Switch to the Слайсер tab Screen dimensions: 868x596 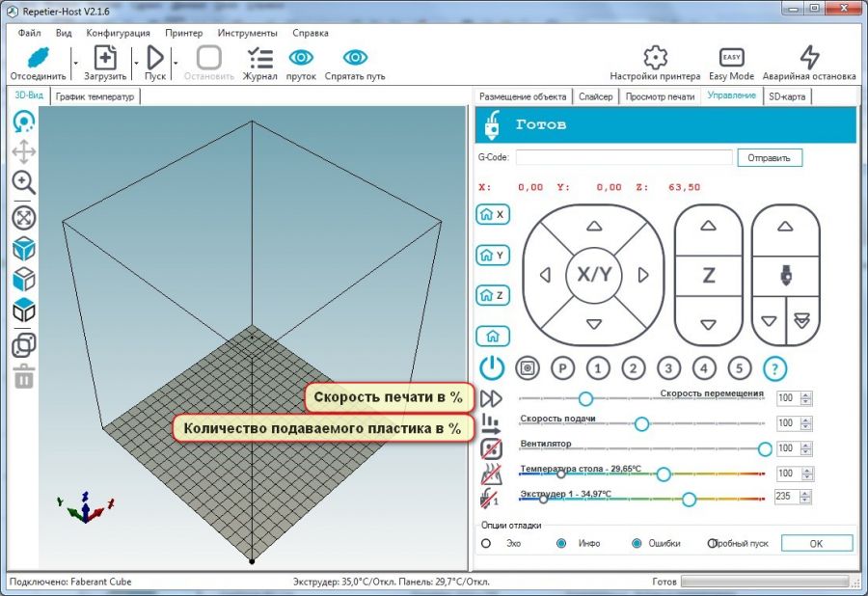[x=596, y=95]
